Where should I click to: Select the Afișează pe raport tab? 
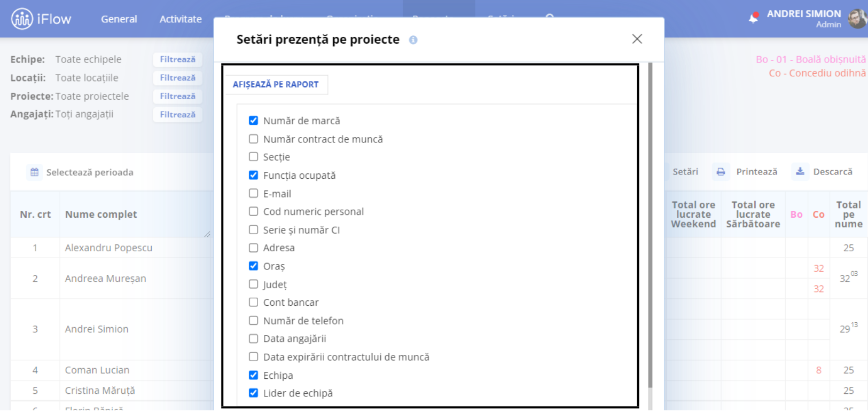pos(276,84)
